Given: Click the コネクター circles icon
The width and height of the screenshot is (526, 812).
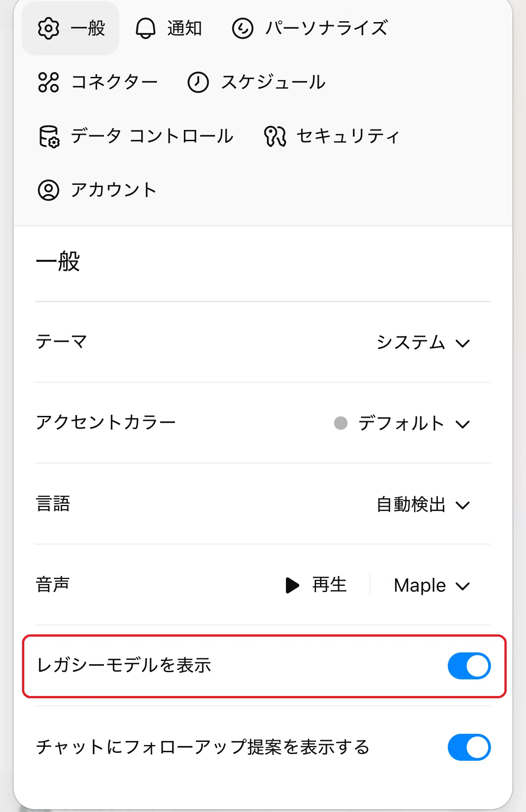Looking at the screenshot, I should pos(49,82).
